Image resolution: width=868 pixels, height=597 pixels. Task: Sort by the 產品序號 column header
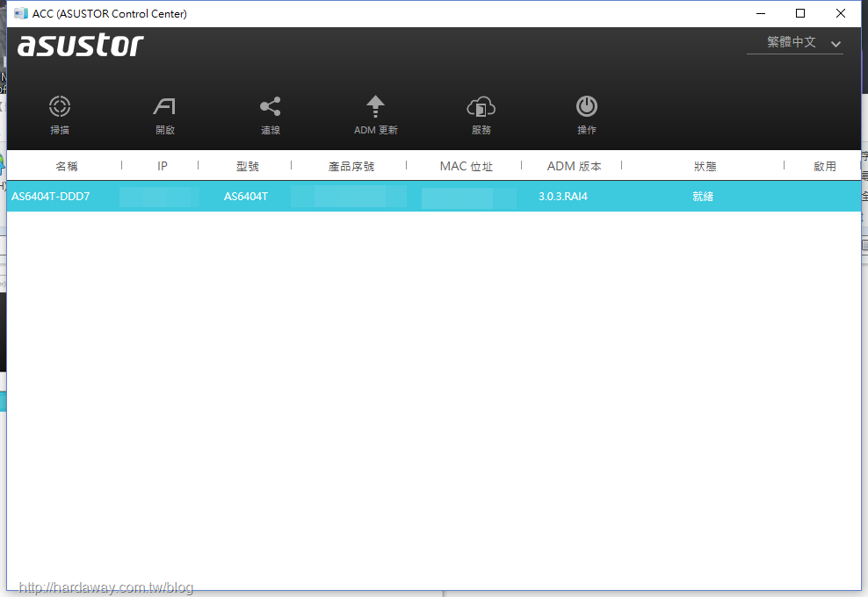click(x=351, y=166)
